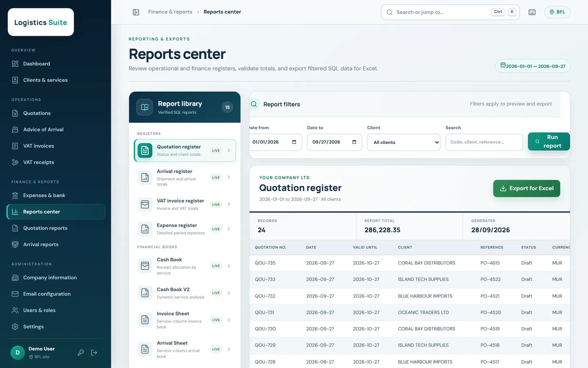Click the VAT invoice register icon
Image resolution: width=588 pixels, height=368 pixels.
(145, 204)
